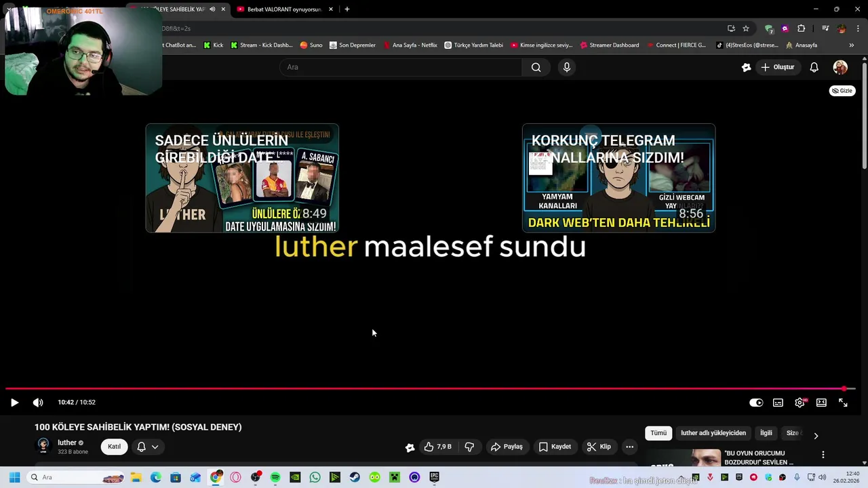The width and height of the screenshot is (868, 488).
Task: Open the 'Sadece Ünlülerin Girebildiği Date' end-screen video
Action: 242,178
